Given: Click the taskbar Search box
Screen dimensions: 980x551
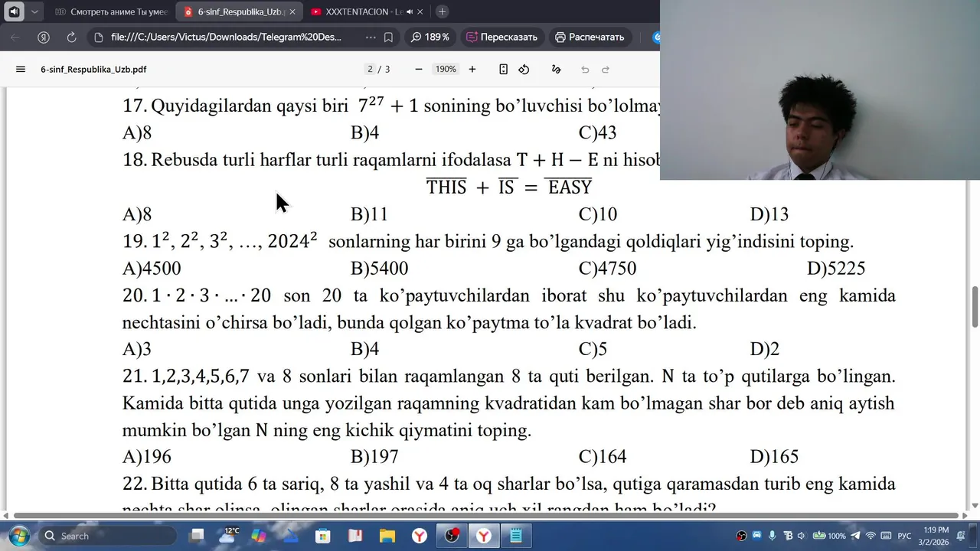Looking at the screenshot, I should [x=107, y=536].
